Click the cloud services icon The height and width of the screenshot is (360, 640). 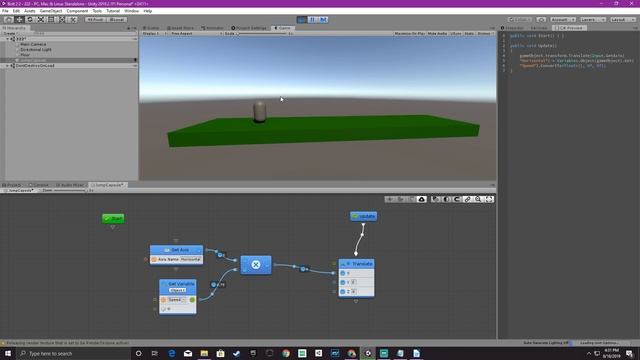[x=541, y=20]
